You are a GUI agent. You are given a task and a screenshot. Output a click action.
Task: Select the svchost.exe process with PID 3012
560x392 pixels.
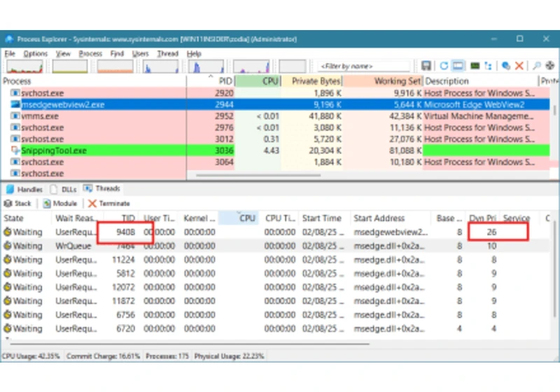tap(275, 139)
